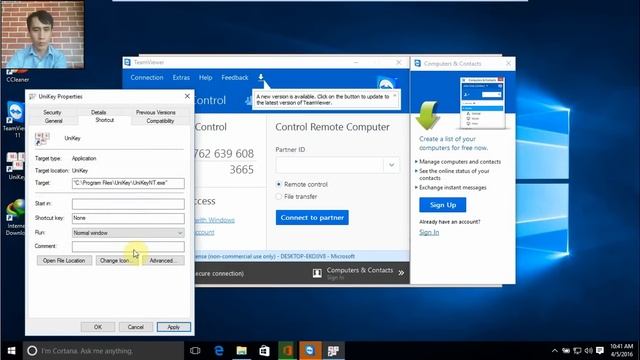Select the Remote control radio button
This screenshot has width=640, height=360.
click(279, 184)
